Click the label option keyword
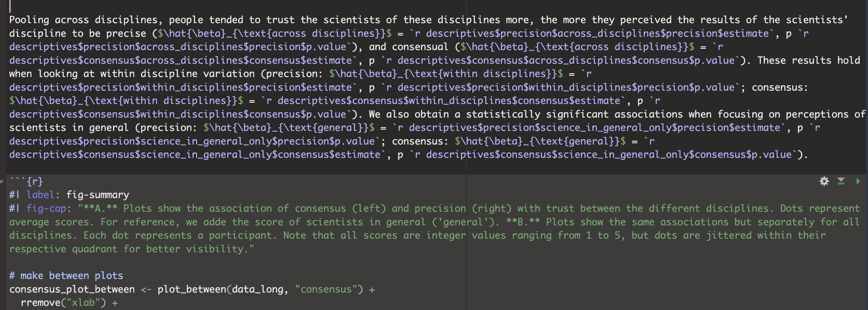Image resolution: width=868 pixels, height=310 pixels. 40,195
